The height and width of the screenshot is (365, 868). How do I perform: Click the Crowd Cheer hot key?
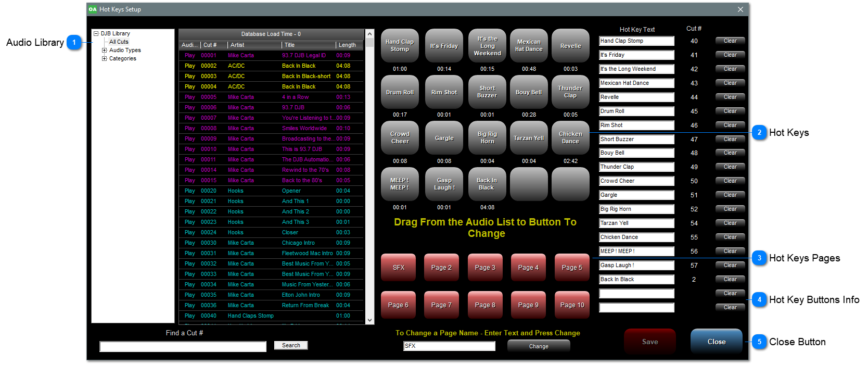(x=400, y=137)
